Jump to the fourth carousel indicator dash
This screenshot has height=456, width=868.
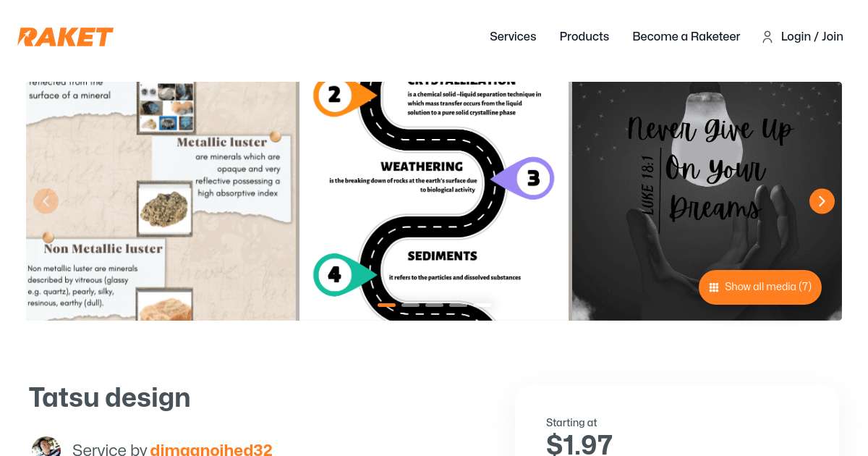coord(458,305)
